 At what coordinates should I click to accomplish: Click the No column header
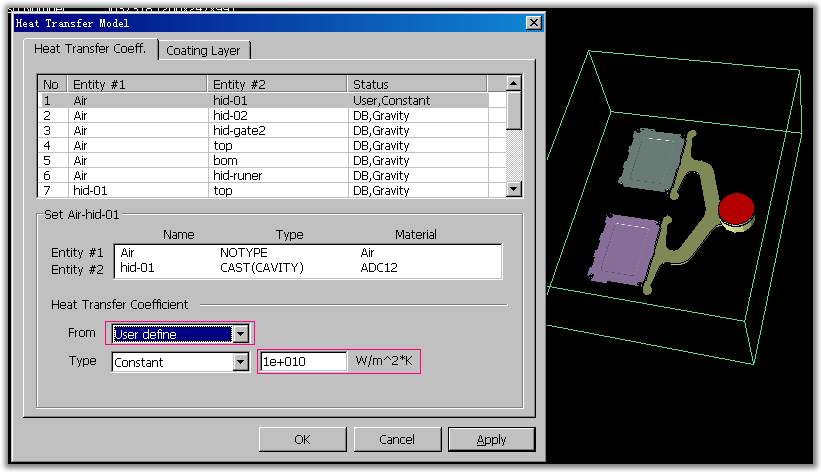pyautogui.click(x=52, y=84)
